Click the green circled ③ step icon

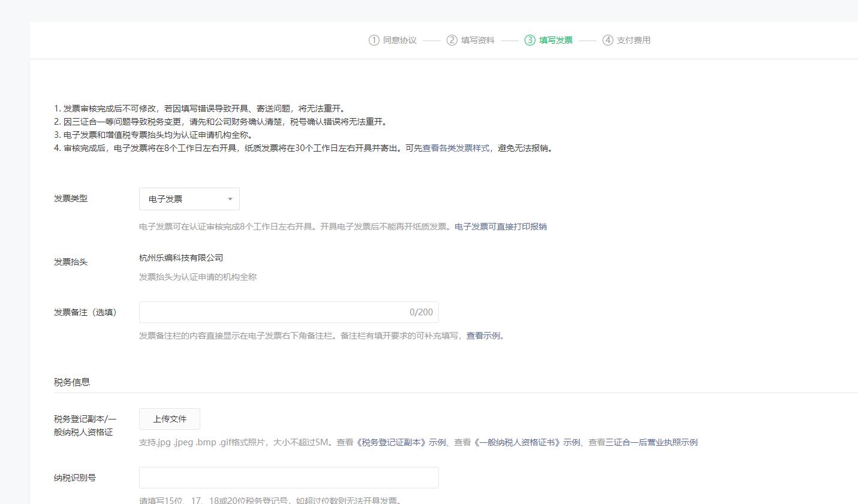(x=530, y=40)
